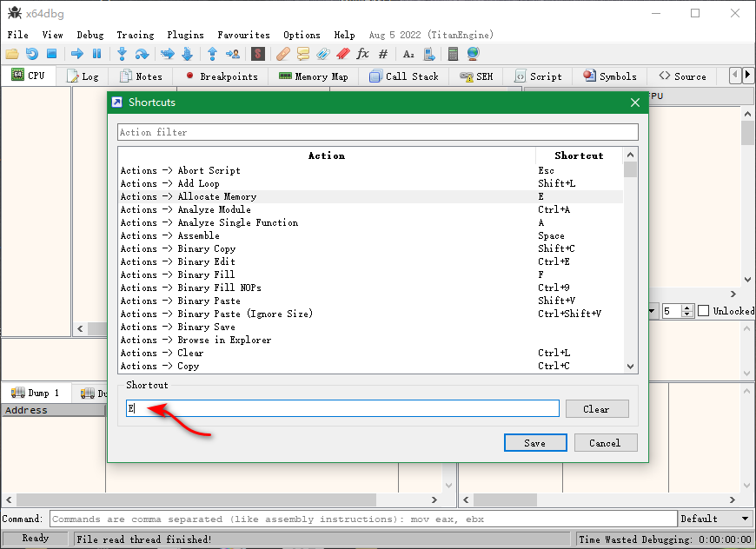
Task: Open the Scylla plugin icon
Action: coord(258,54)
